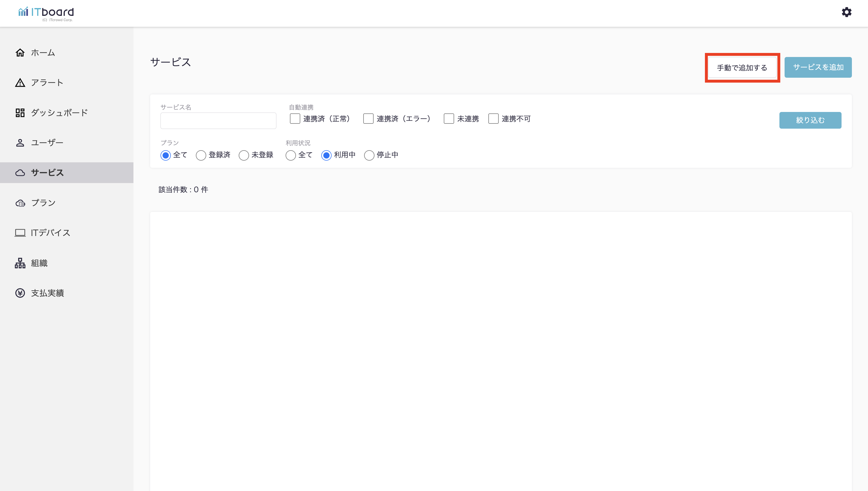Image resolution: width=868 pixels, height=491 pixels.
Task: Click the Plan cloud icon in sidebar
Action: (20, 203)
